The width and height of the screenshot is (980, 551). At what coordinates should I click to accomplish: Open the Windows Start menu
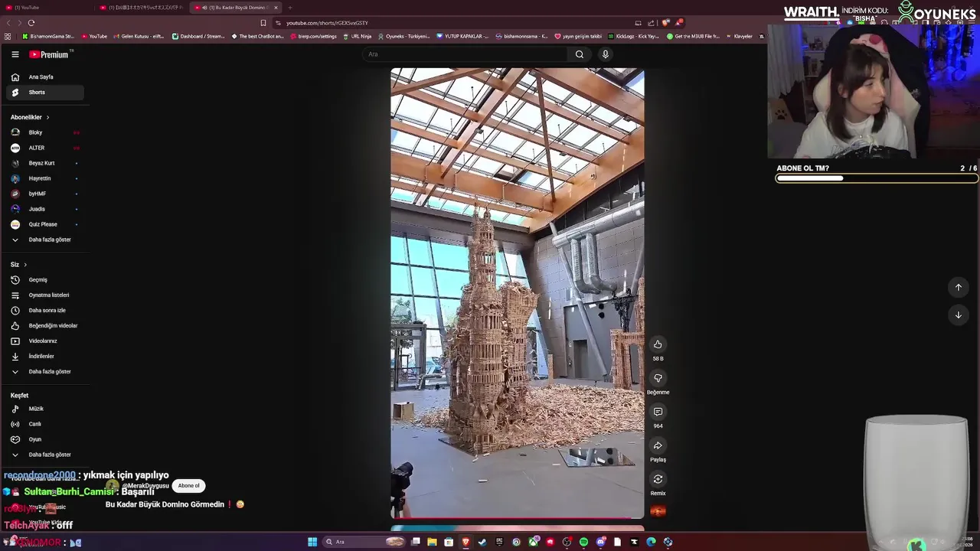(312, 542)
